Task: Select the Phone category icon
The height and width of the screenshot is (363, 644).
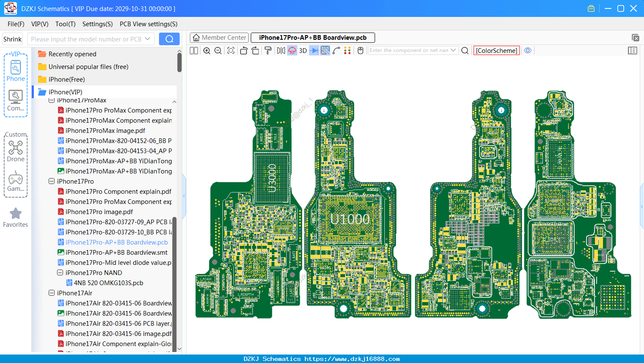Action: click(16, 71)
